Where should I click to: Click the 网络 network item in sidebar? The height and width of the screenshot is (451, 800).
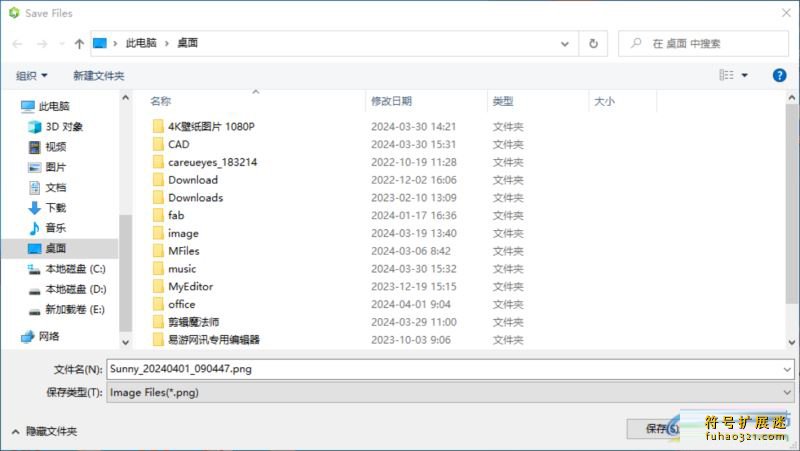click(x=49, y=336)
